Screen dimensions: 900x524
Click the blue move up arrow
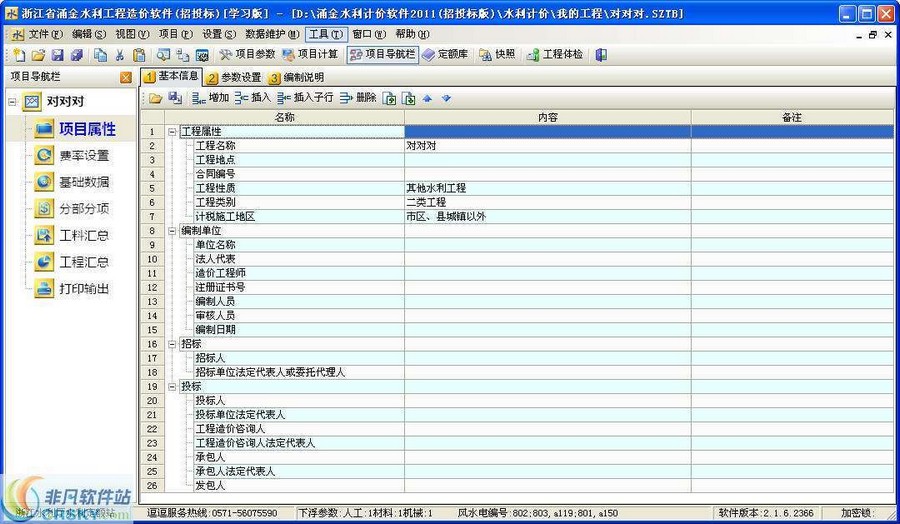tap(427, 99)
